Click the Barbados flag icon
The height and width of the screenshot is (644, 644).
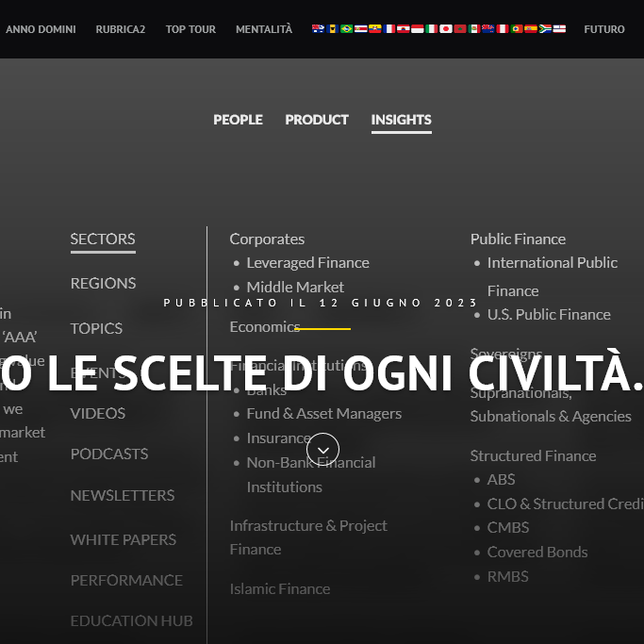pos(332,29)
